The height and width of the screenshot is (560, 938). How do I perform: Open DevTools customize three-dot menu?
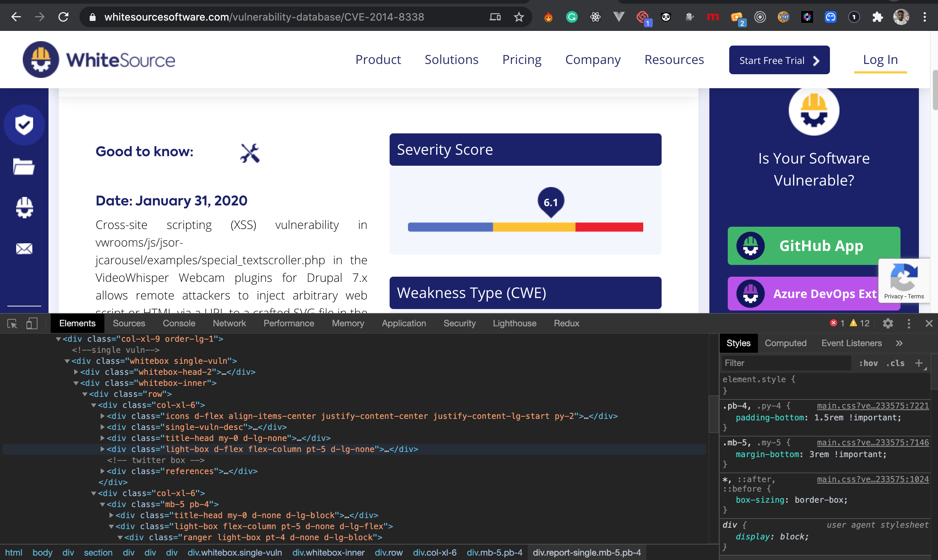pyautogui.click(x=909, y=323)
